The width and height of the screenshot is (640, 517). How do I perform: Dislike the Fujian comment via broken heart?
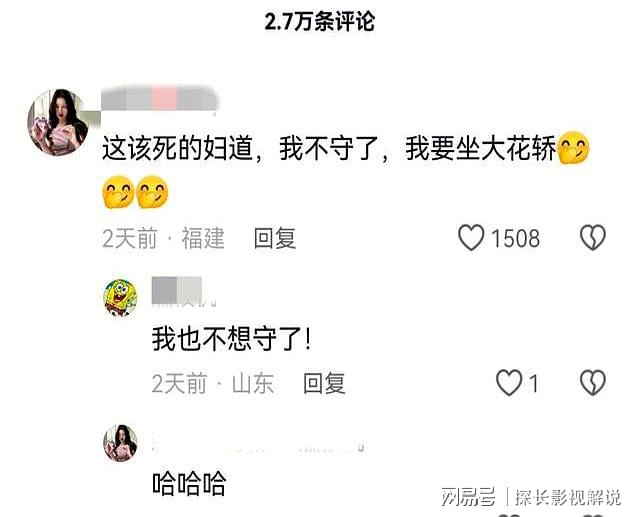[x=593, y=238]
